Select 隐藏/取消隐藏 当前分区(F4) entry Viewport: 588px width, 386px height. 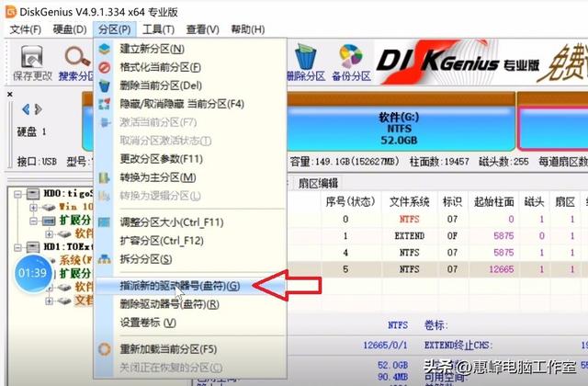point(190,104)
